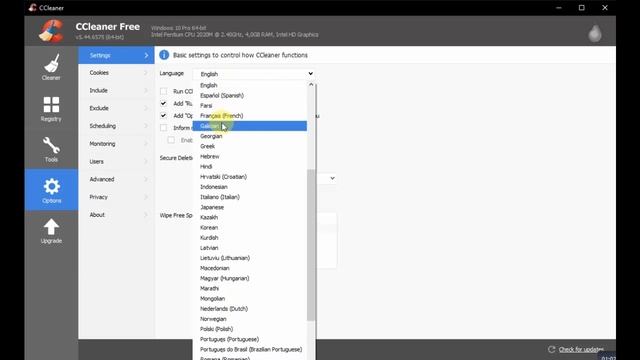The width and height of the screenshot is (640, 360).
Task: Select English in the language list
Action: [x=250, y=85]
